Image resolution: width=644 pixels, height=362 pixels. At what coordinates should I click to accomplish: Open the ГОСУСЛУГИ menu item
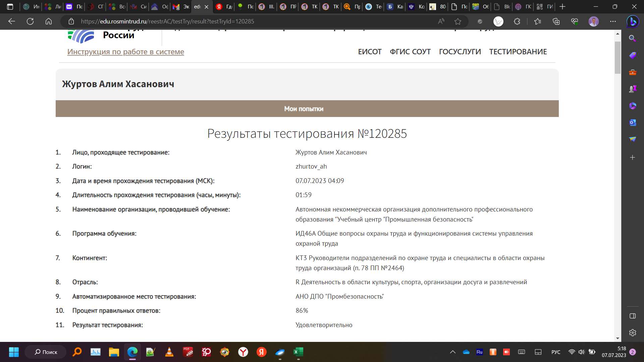click(460, 52)
